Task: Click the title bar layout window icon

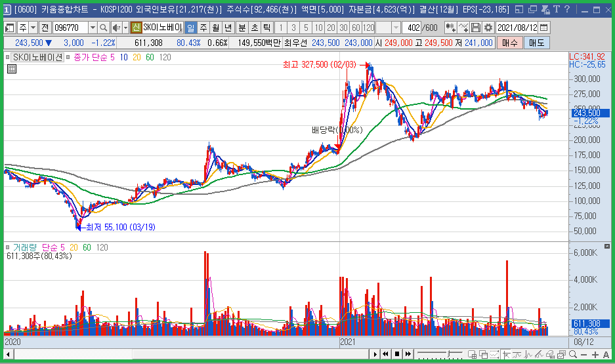Action: (x=519, y=9)
